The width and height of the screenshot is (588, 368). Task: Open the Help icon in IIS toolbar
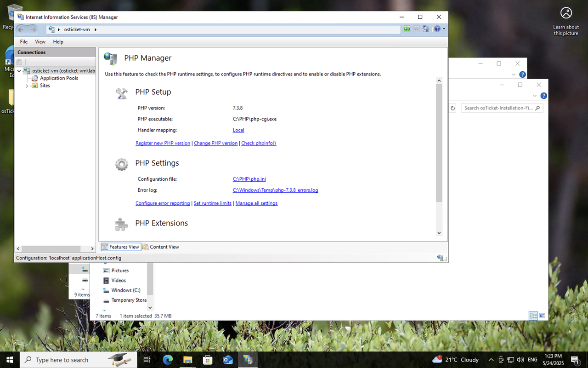coord(437,29)
